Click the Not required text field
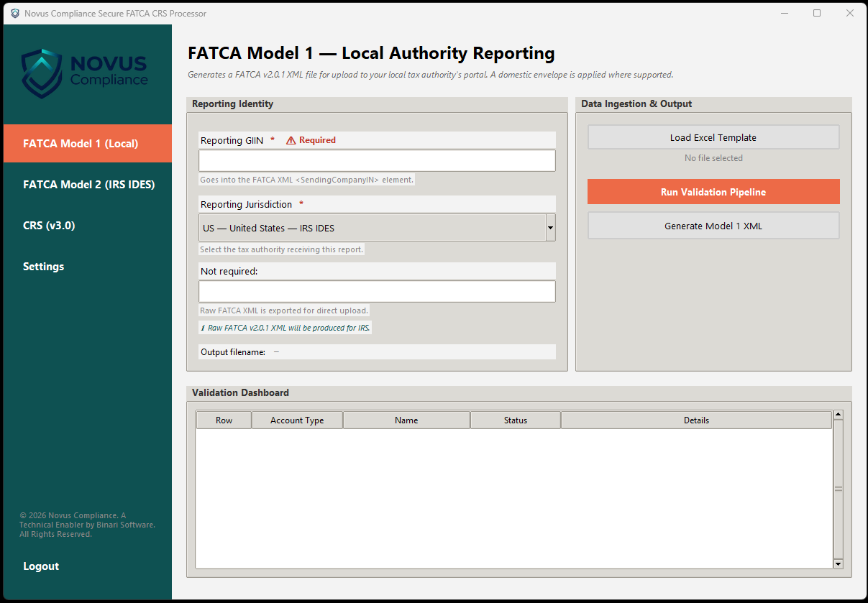The image size is (868, 603). [377, 291]
